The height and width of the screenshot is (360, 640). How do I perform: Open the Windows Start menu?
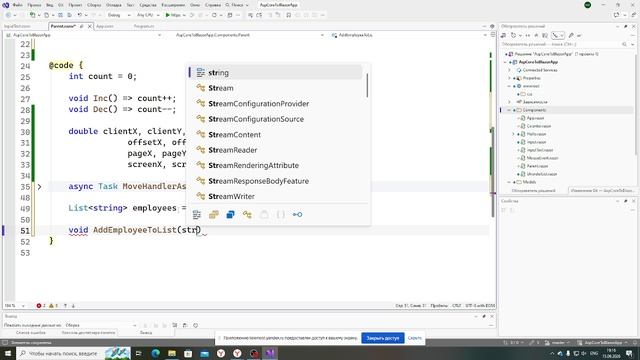8,353
